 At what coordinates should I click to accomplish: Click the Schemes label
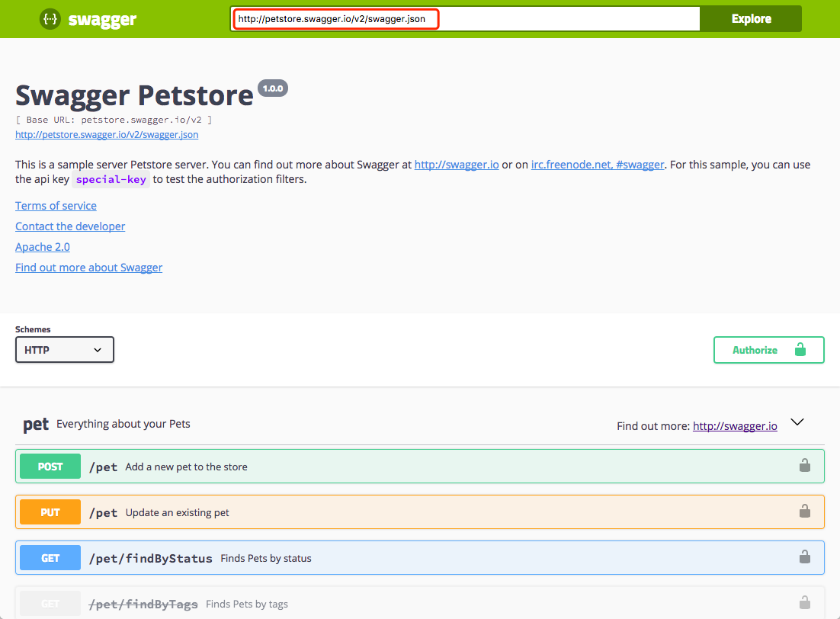tap(33, 329)
